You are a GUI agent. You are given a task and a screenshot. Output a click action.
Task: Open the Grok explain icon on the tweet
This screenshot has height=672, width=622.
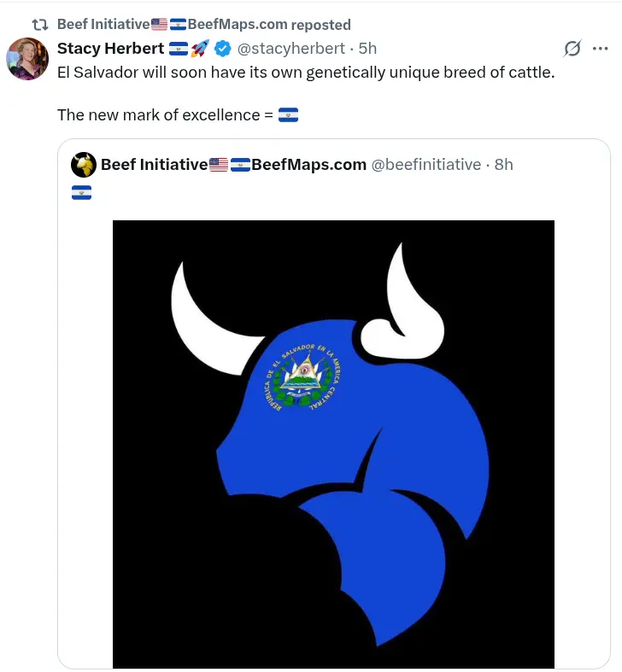click(573, 49)
